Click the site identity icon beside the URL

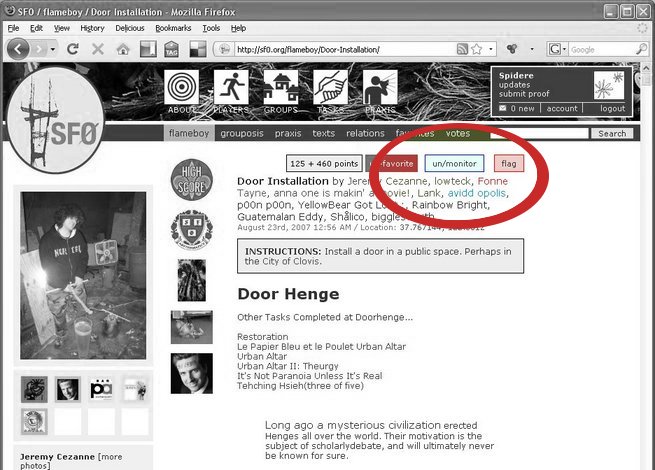(x=224, y=49)
